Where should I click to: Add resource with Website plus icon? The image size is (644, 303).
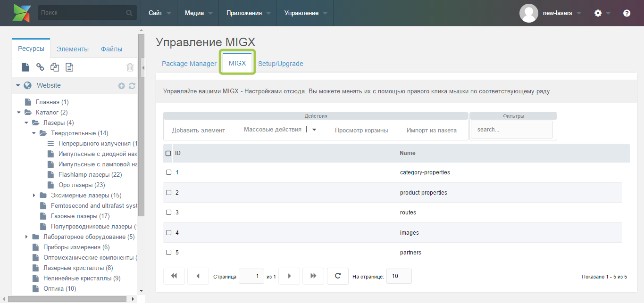pyautogui.click(x=121, y=86)
